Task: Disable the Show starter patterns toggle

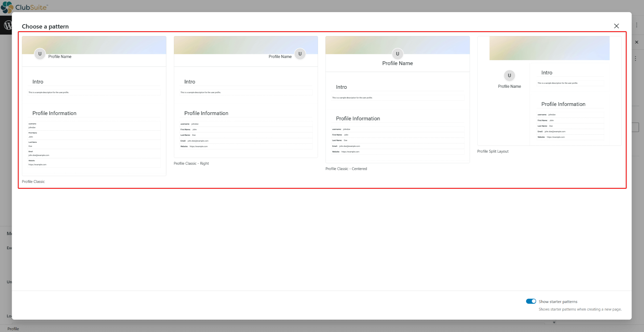Action: (531, 301)
